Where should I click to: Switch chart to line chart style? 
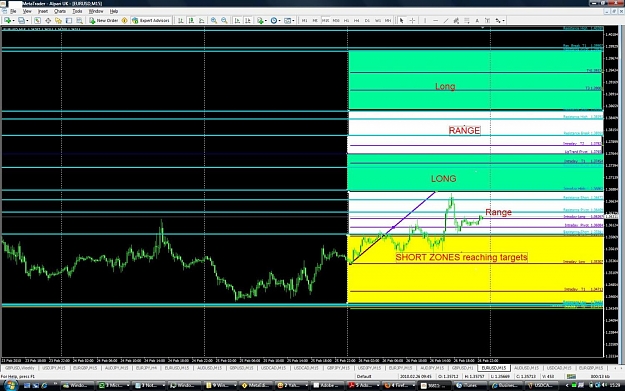click(202, 20)
